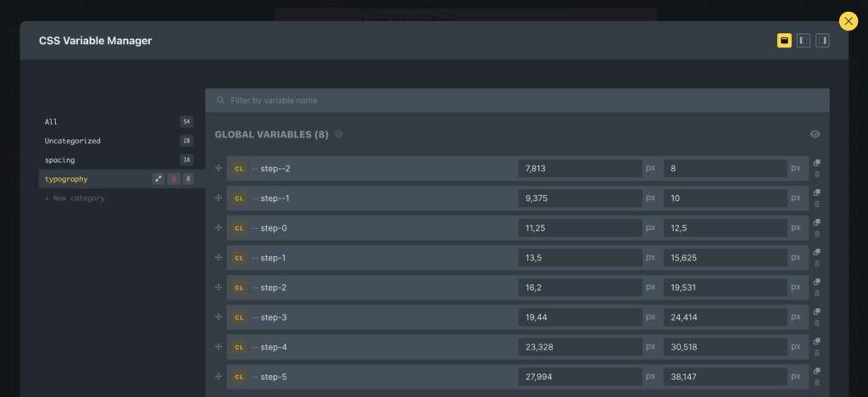Grab the move handle of step-0 row
The image size is (868, 397).
click(x=219, y=228)
